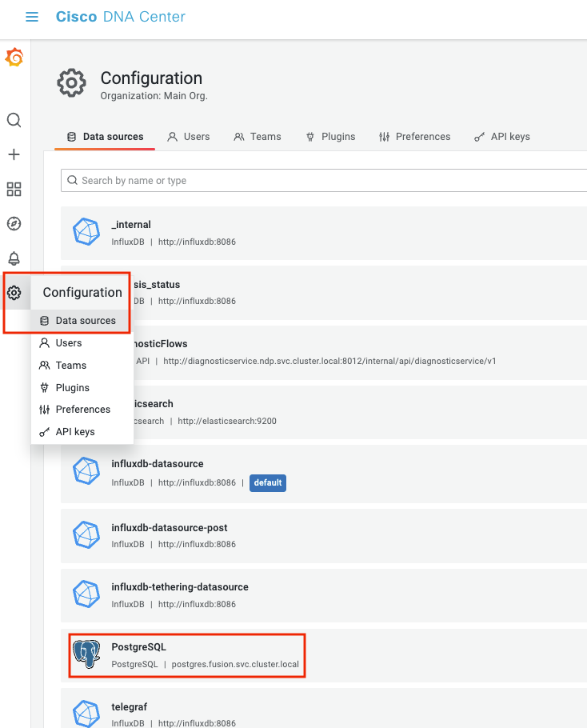Click the _internal InfluxDB icon
The width and height of the screenshot is (587, 728).
pos(86,232)
